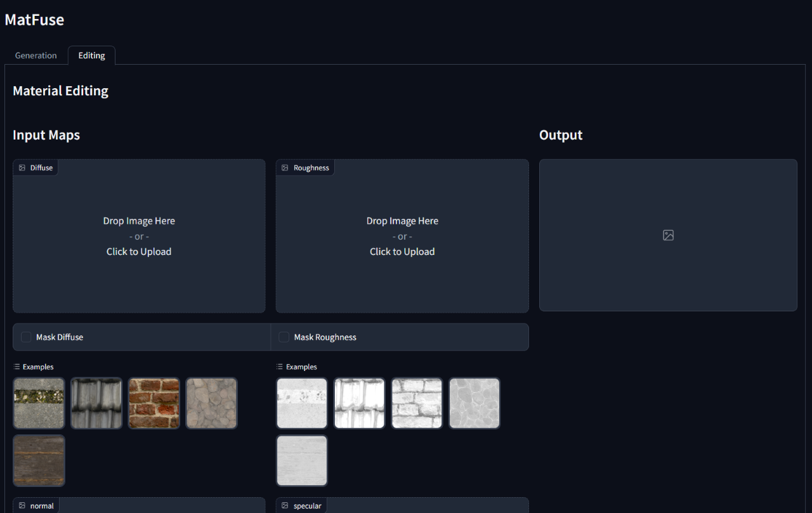Viewport: 812px width, 513px height.
Task: Click the image icon beside the Roughness label
Action: pyautogui.click(x=285, y=168)
